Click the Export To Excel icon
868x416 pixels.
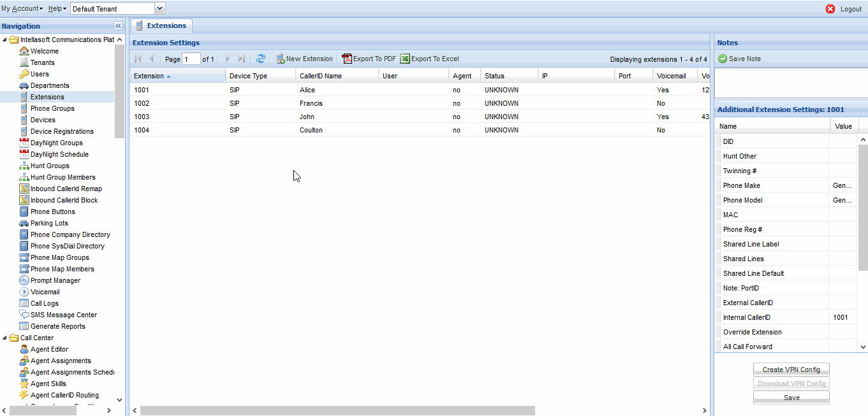[405, 59]
